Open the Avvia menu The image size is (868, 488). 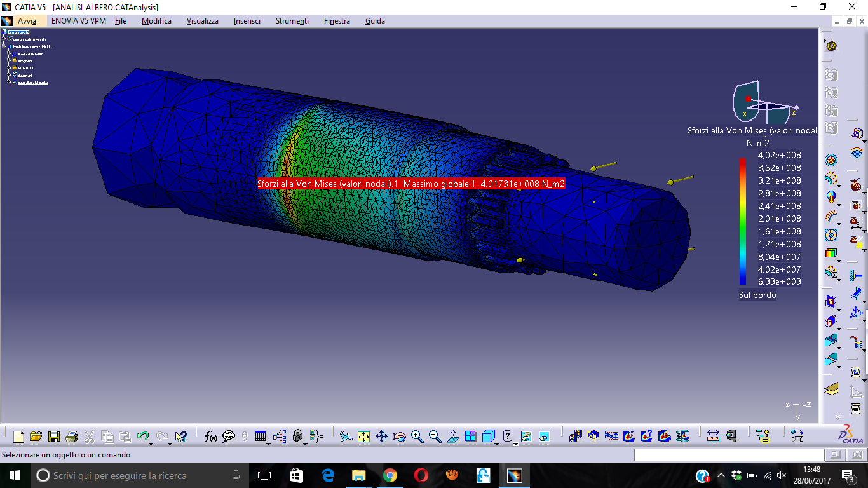click(x=27, y=21)
